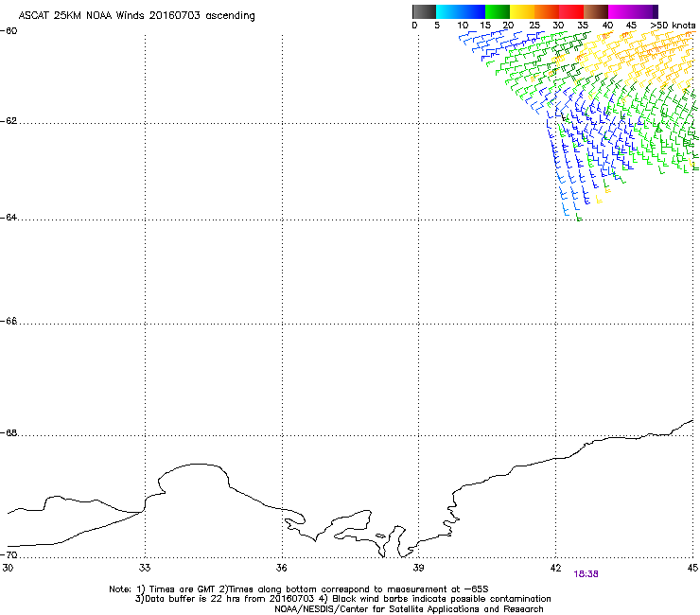This screenshot has height=615, width=700.
Task: Click the '10' tick label under legend
Action: pos(463,26)
